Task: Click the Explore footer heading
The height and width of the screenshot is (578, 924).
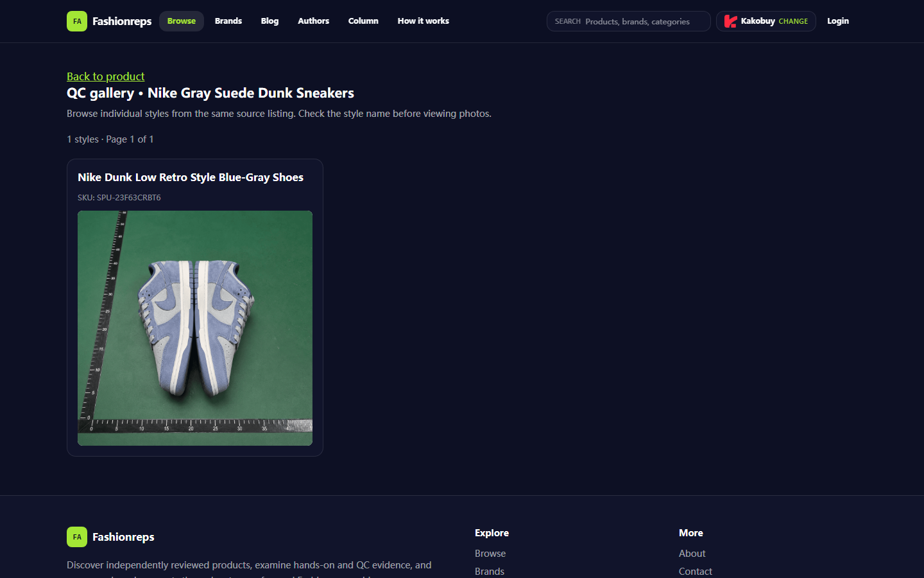Action: (x=492, y=533)
